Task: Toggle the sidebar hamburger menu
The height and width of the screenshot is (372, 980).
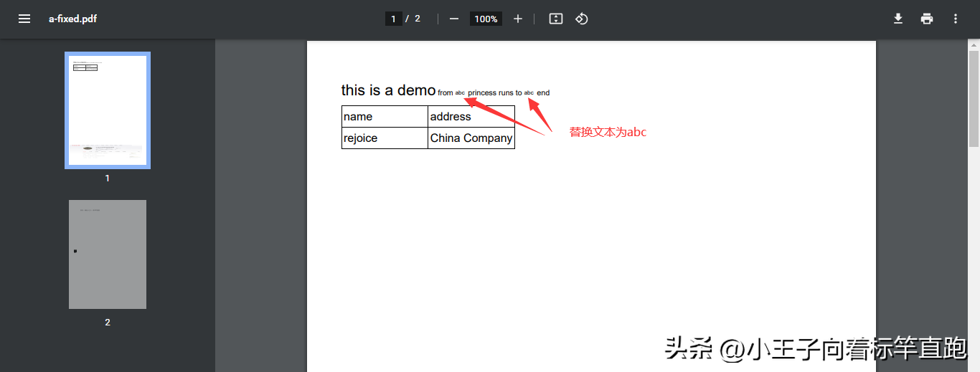Action: (x=24, y=19)
